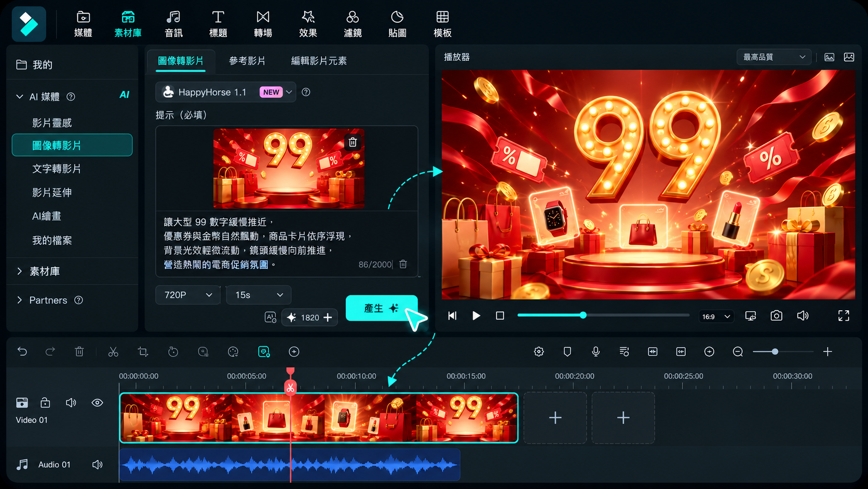Open the 720P resolution dropdown
The image size is (868, 489).
tap(187, 295)
